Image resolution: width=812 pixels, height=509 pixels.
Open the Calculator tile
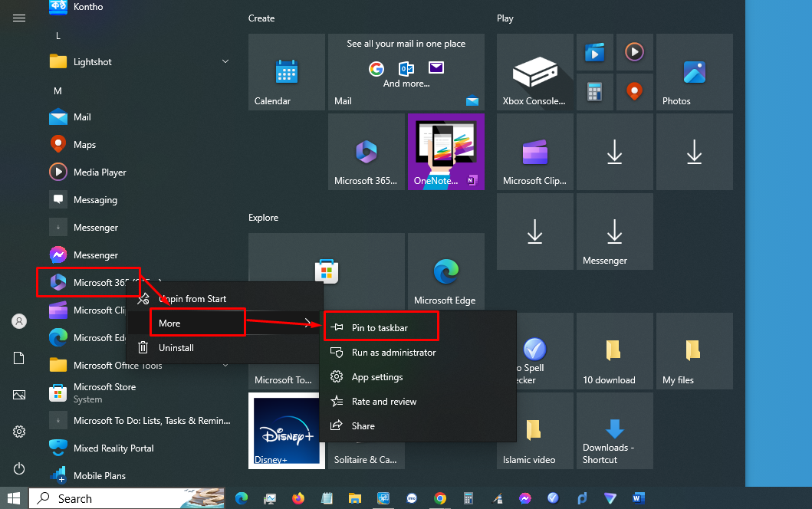[x=595, y=92]
